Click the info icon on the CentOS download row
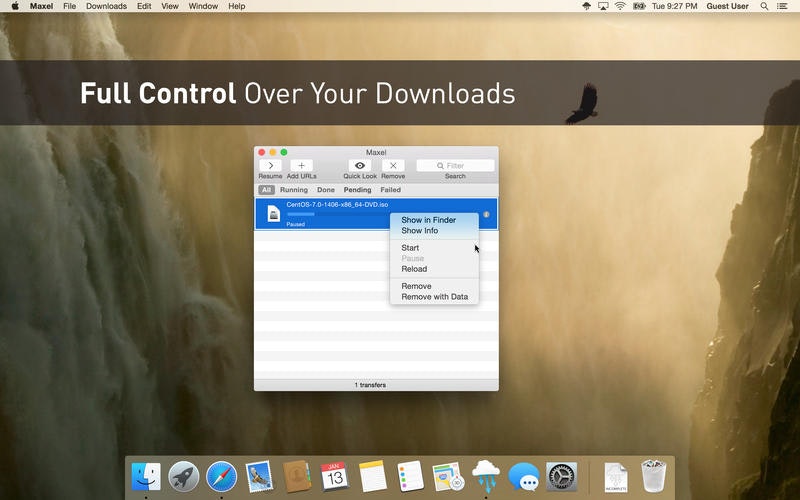Viewport: 800px width, 500px height. pyautogui.click(x=486, y=214)
